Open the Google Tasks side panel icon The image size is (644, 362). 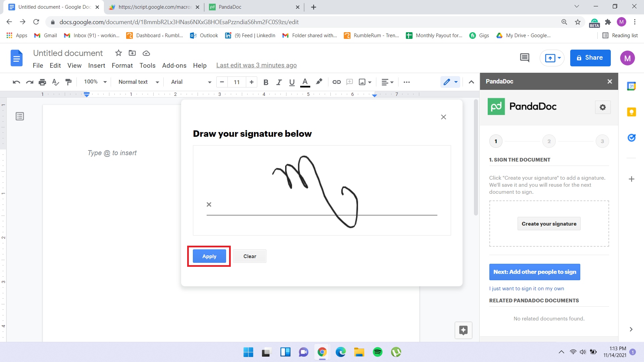pyautogui.click(x=631, y=138)
